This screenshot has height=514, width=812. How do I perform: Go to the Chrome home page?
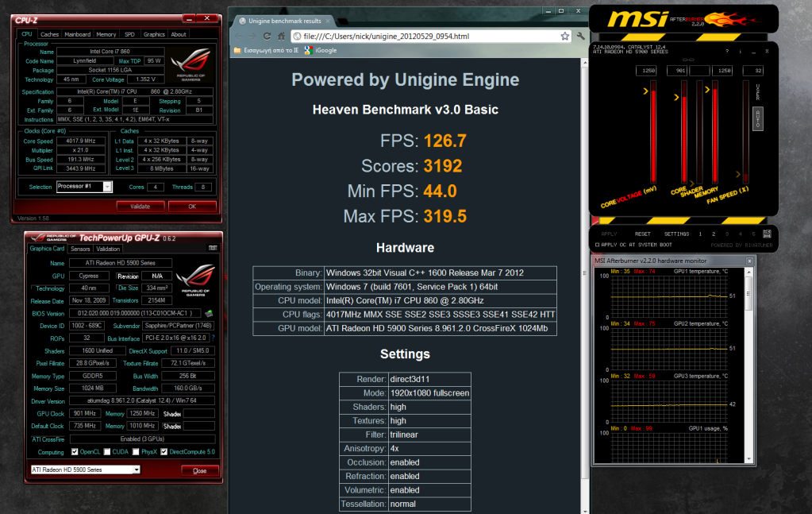(281, 37)
